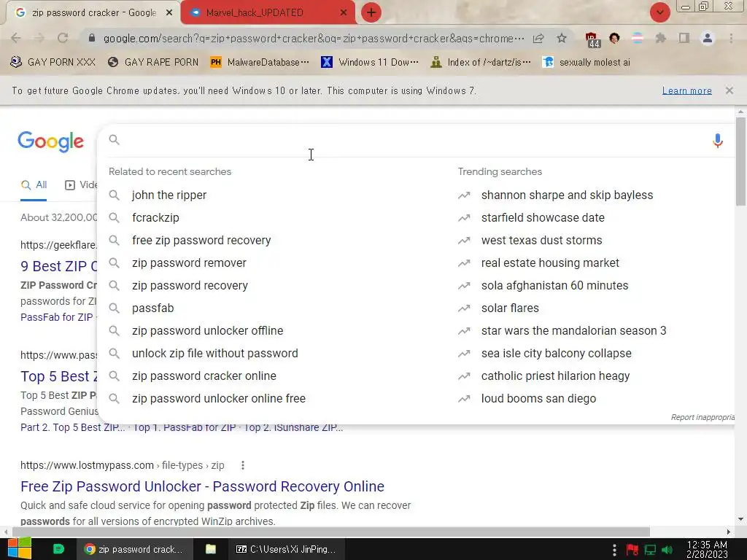The image size is (747, 560).
Task: Click the Forward navigation arrow
Action: point(39,38)
